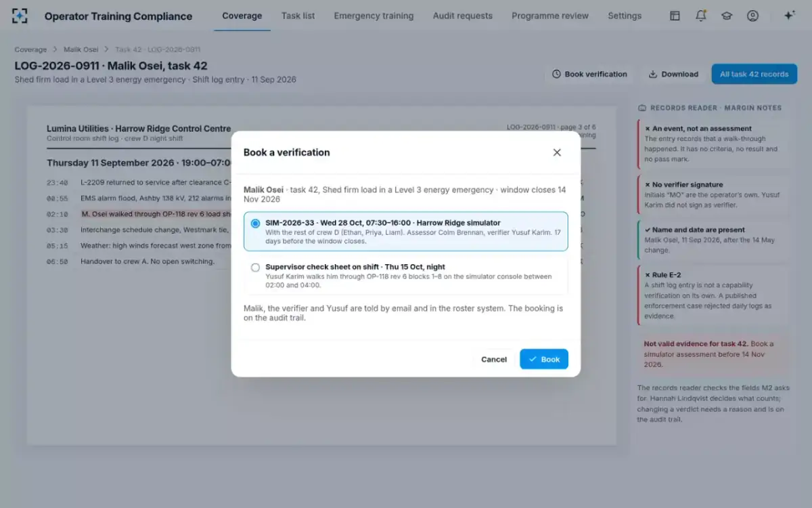Go to Coverage breadcrumb

pyautogui.click(x=31, y=49)
